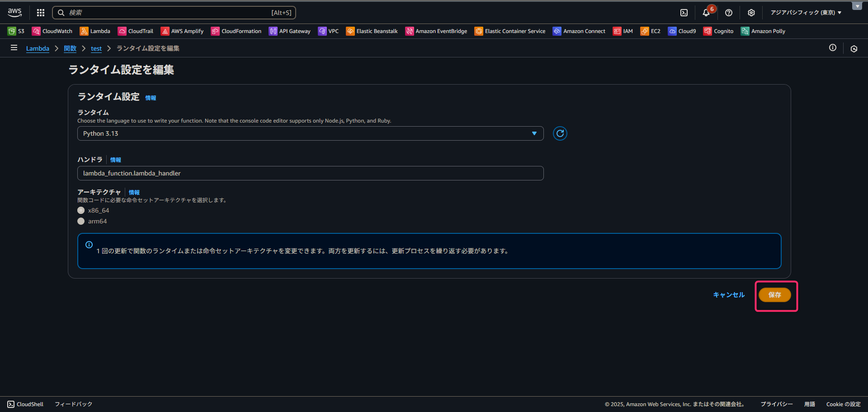Click the 保存 (Save) button
The height and width of the screenshot is (412, 868).
coord(774,295)
